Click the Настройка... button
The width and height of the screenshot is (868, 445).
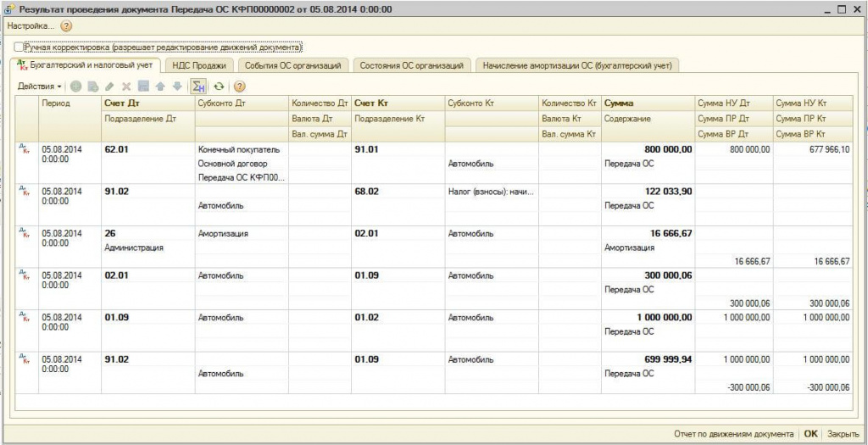click(x=30, y=26)
